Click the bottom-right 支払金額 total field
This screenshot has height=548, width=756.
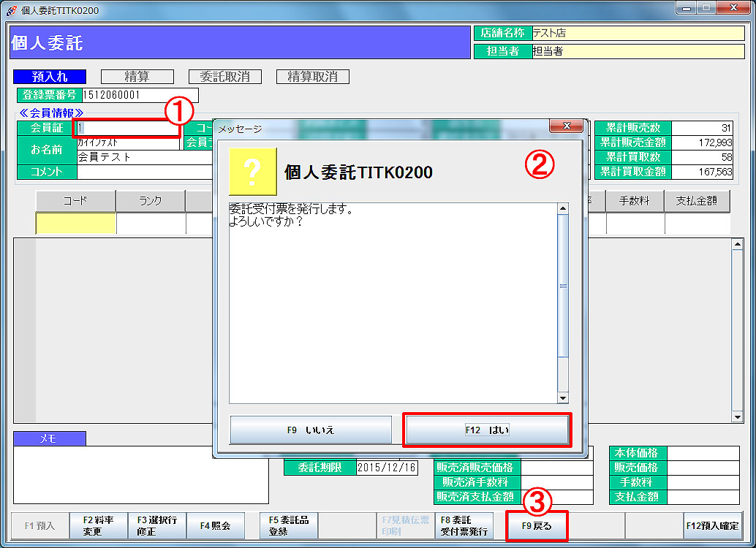pos(703,497)
